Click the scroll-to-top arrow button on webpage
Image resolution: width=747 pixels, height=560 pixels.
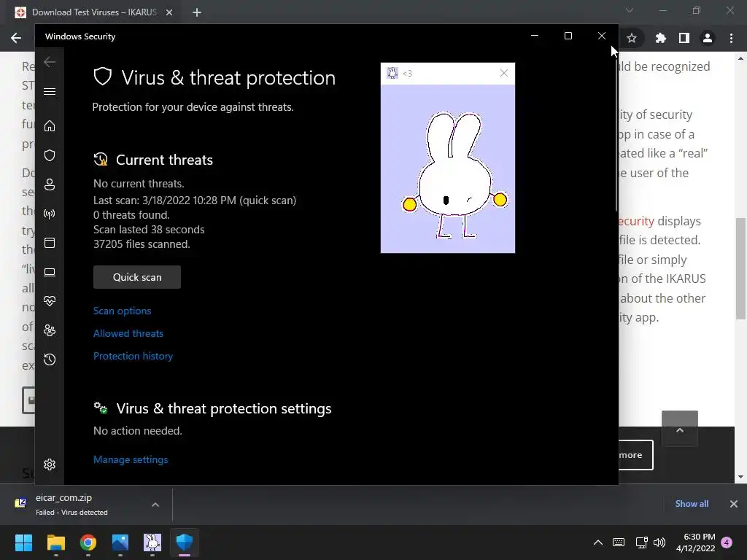click(680, 429)
